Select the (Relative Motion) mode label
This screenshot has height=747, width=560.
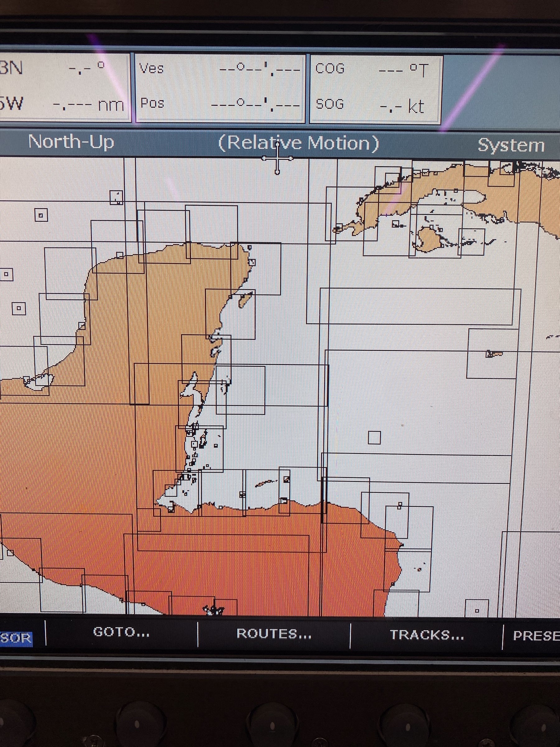tap(299, 143)
